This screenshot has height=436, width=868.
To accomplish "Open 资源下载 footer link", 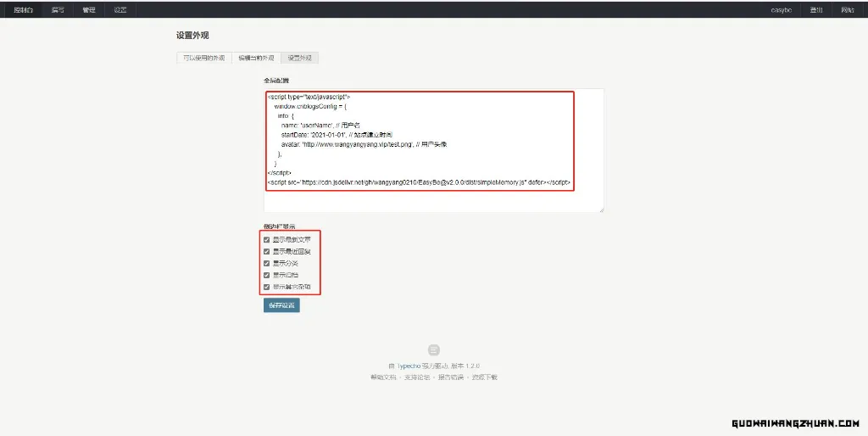I will tap(484, 377).
